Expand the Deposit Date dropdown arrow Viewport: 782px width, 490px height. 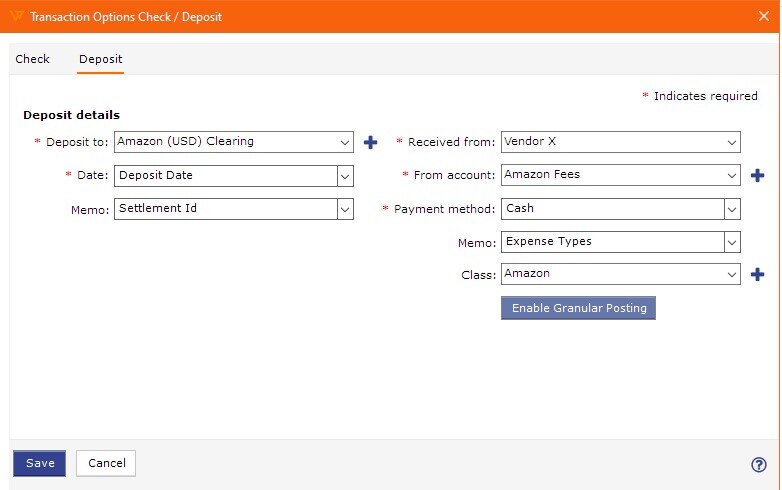coord(345,176)
